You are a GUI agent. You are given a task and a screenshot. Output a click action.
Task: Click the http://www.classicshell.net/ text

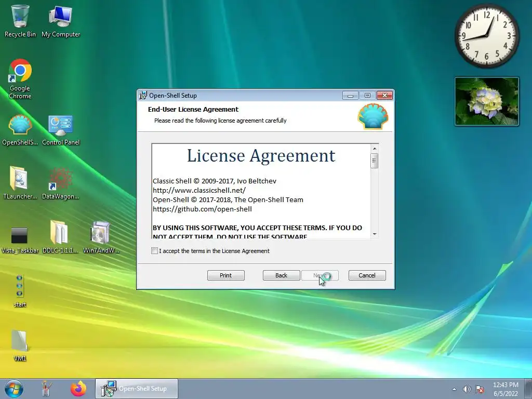coord(199,190)
